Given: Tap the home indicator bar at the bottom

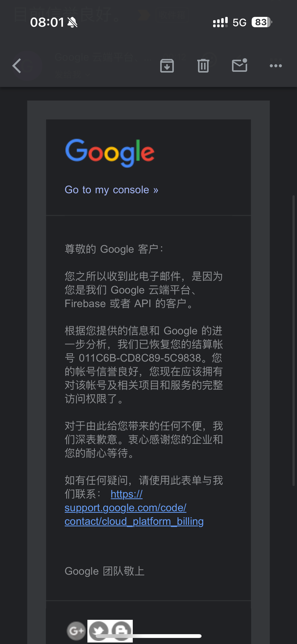Looking at the screenshot, I should (x=149, y=636).
